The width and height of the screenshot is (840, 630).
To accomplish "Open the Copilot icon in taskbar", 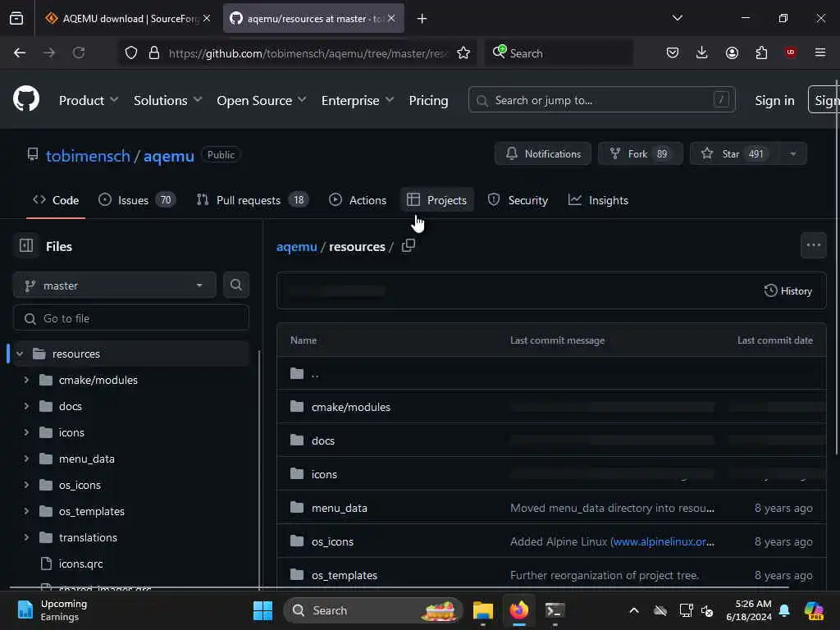I will pos(814,610).
